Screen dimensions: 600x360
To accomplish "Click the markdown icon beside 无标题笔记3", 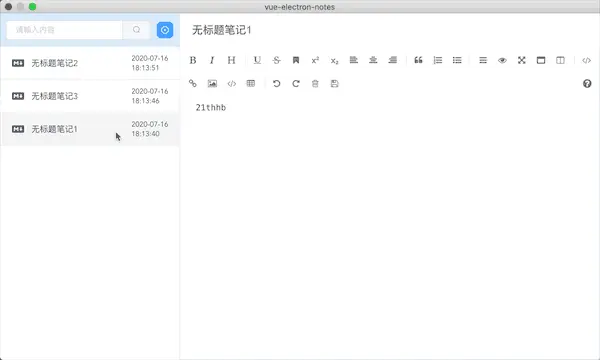I will (x=18, y=96).
